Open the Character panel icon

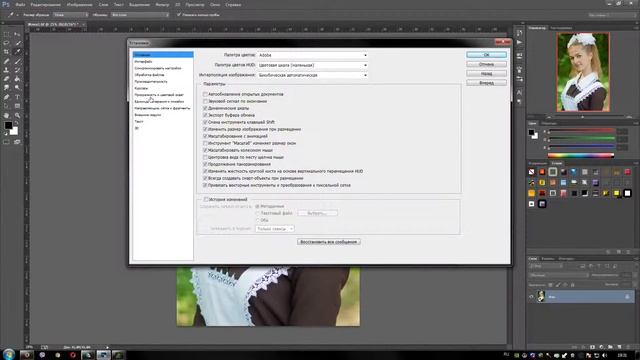[x=519, y=92]
